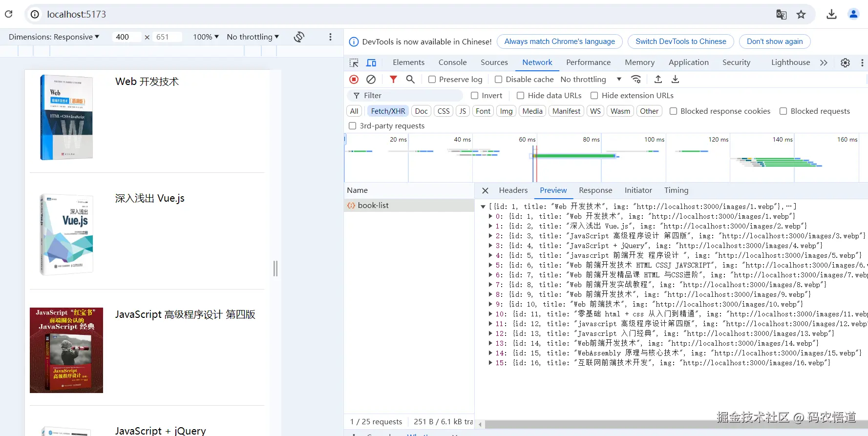Open the Performance tab
Image resolution: width=868 pixels, height=436 pixels.
pyautogui.click(x=588, y=62)
